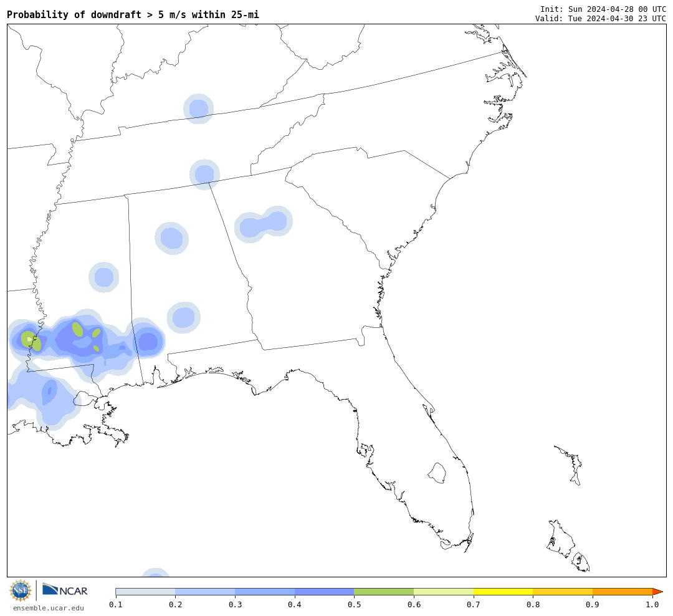Click the colorbar label 0.3
The height and width of the screenshot is (616, 673).
tap(235, 605)
